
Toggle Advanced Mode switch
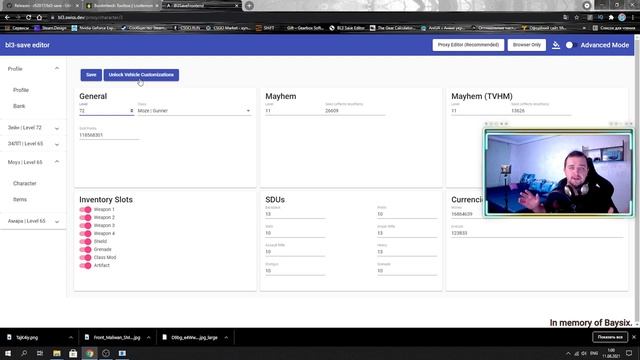[x=571, y=45]
